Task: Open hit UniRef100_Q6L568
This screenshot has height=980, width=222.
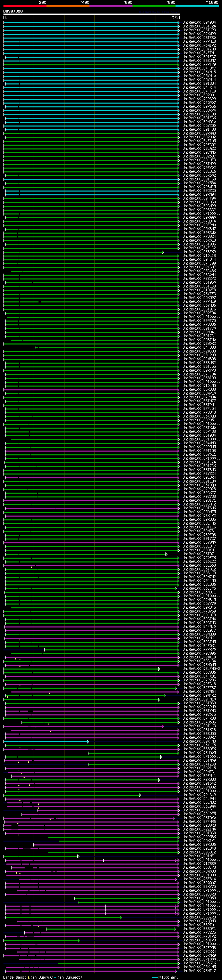Action: [199, 565]
